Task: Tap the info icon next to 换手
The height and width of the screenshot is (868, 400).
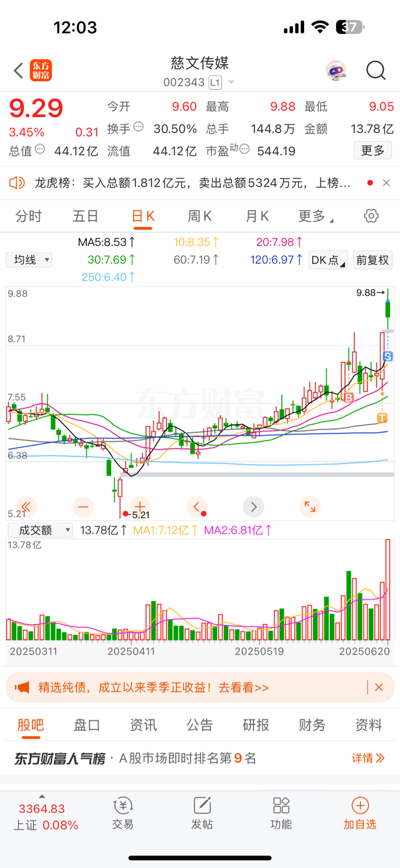Action: (139, 127)
